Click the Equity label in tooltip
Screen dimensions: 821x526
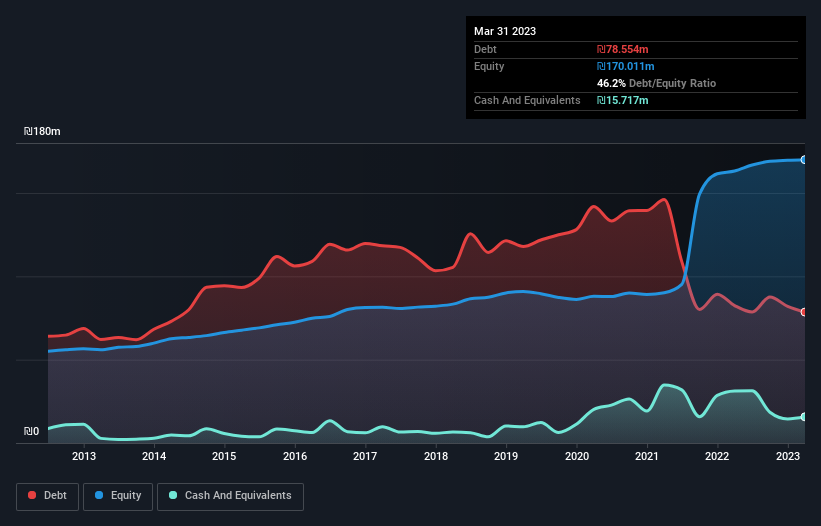(x=489, y=66)
